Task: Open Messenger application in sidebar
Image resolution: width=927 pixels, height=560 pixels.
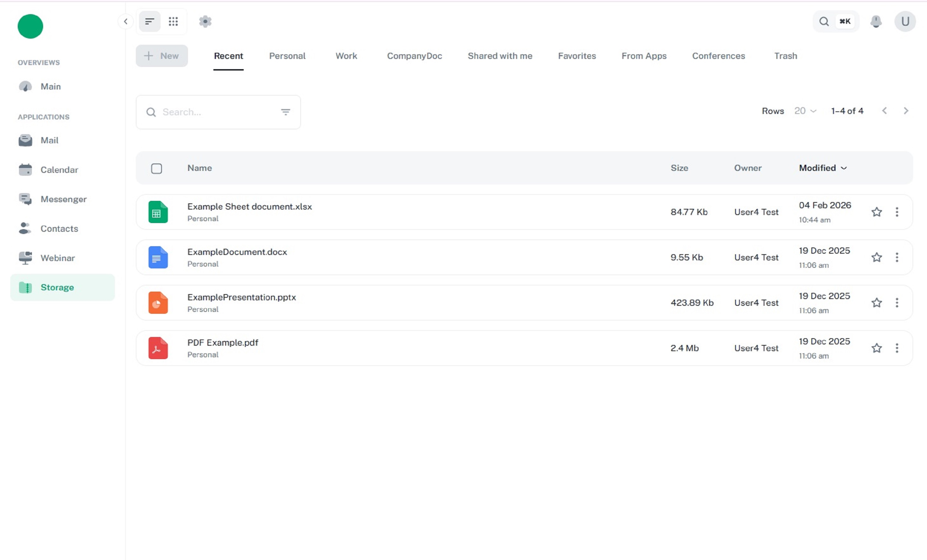Action: [62, 199]
